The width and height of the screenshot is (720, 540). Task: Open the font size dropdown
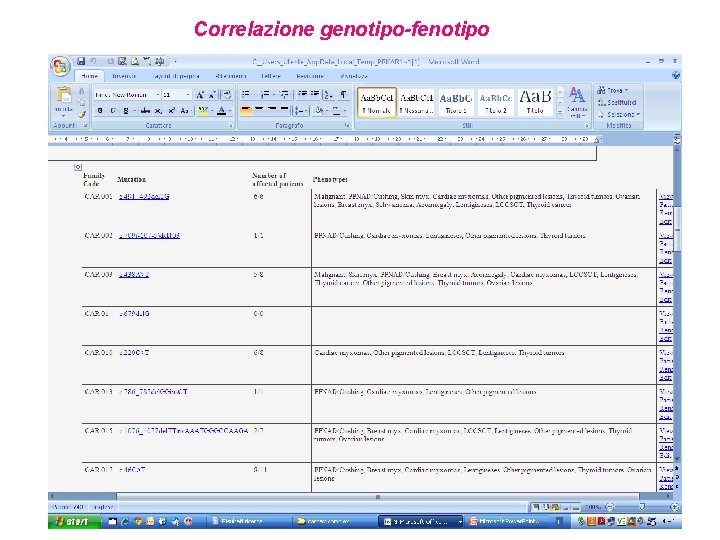pyautogui.click(x=188, y=95)
